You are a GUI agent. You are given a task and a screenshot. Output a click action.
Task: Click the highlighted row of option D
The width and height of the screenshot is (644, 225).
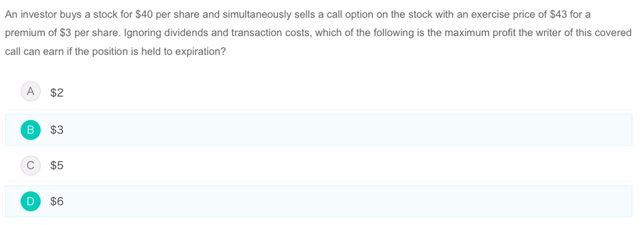coord(318,201)
